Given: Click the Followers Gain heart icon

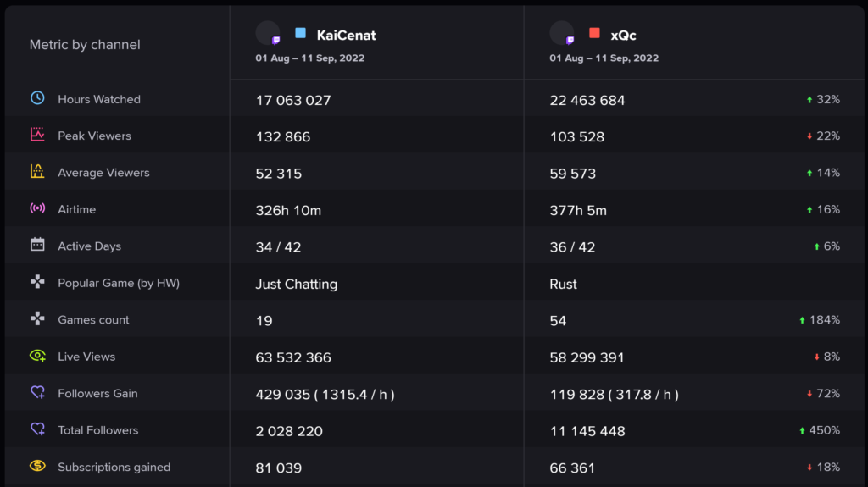Looking at the screenshot, I should click(37, 392).
